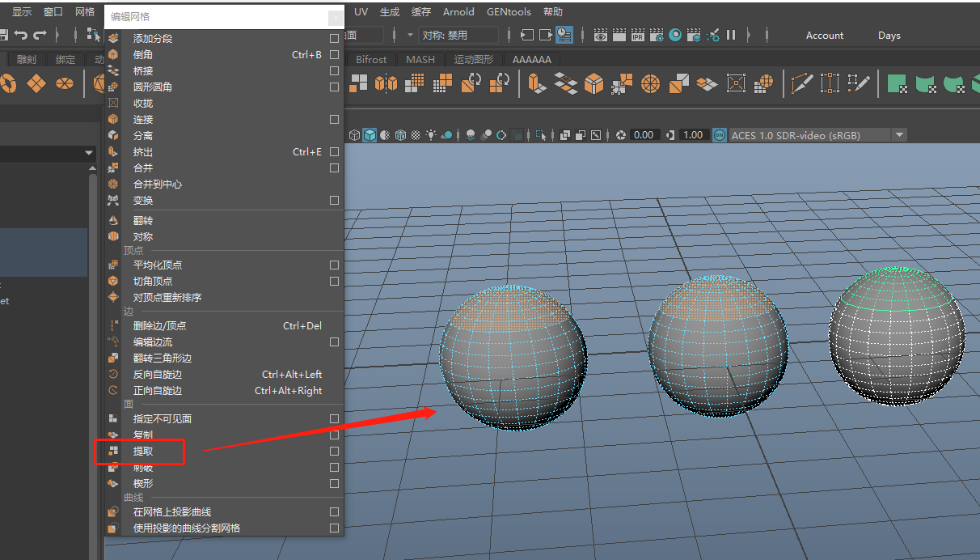Viewport: 980px width, 560px height.
Task: Open option box for 提取 (Extract)
Action: coord(334,451)
